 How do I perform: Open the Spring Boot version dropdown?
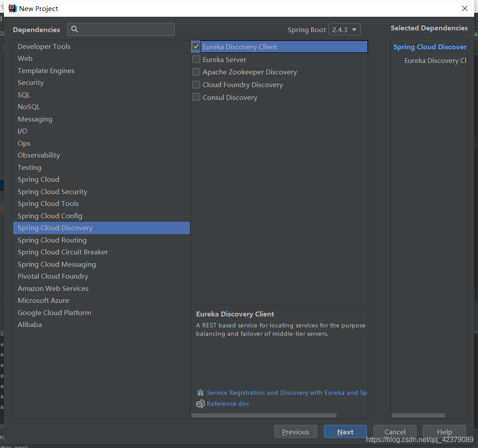pyautogui.click(x=345, y=29)
